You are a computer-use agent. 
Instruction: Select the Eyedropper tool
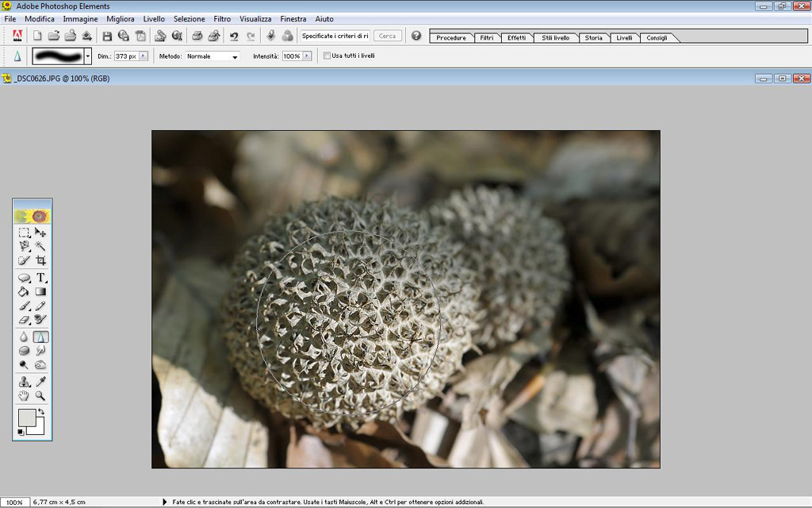pyautogui.click(x=40, y=382)
